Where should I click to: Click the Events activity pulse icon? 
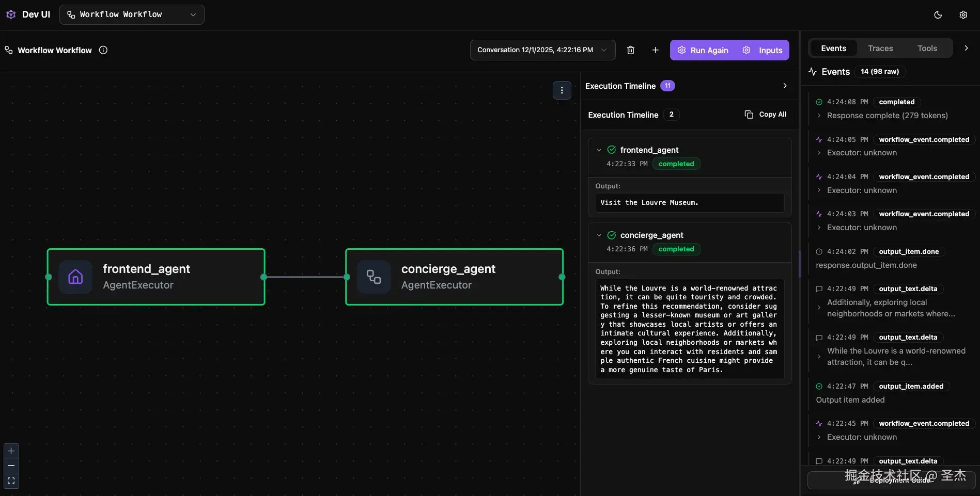click(x=813, y=72)
